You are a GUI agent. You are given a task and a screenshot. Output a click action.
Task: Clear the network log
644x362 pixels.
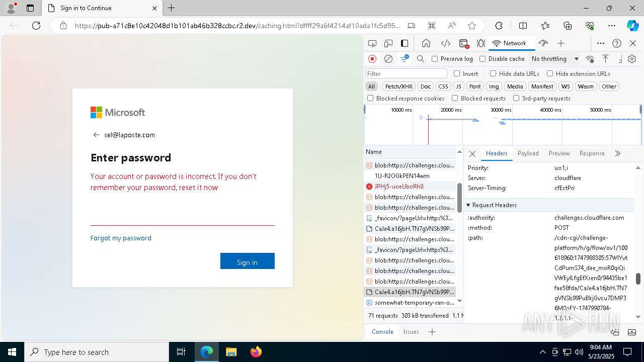coord(388,59)
